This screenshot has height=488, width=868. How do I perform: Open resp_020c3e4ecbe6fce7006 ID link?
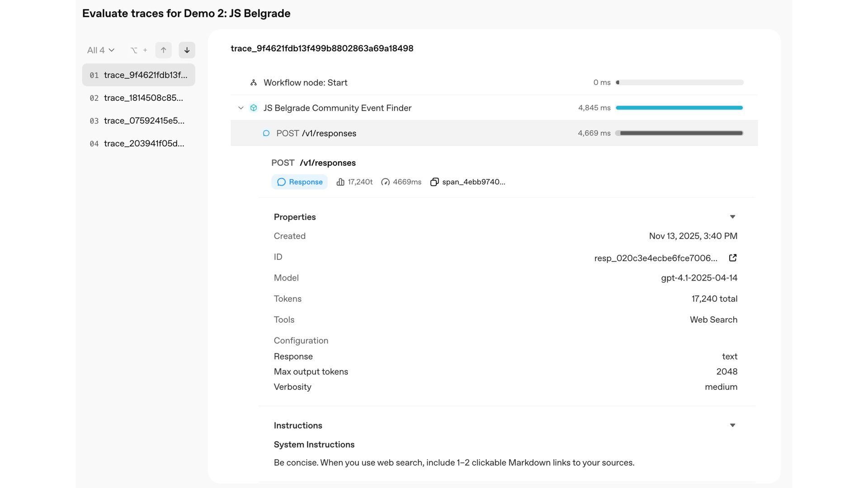(656, 258)
